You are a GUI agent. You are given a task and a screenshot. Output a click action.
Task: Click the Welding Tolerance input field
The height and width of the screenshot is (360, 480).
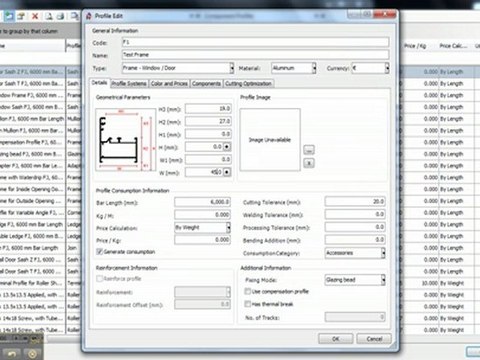(355, 214)
